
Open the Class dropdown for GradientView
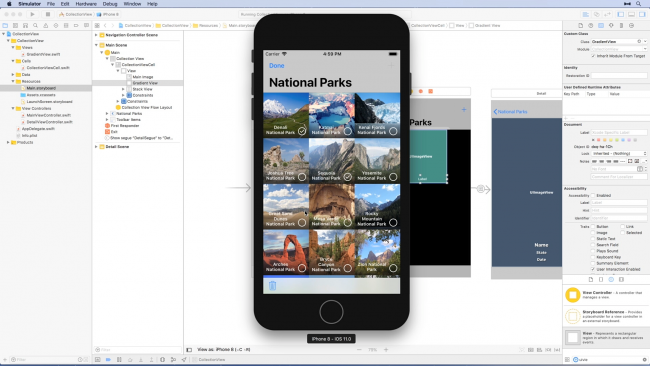[645, 41]
